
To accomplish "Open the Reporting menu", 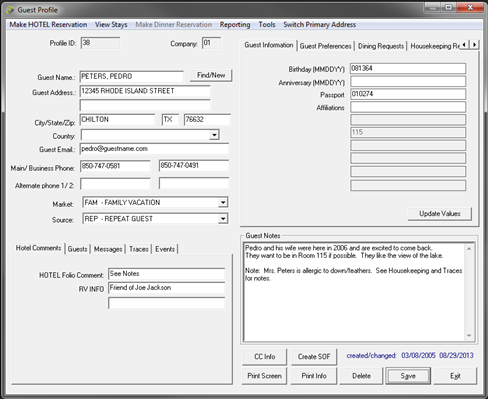I will pos(235,25).
